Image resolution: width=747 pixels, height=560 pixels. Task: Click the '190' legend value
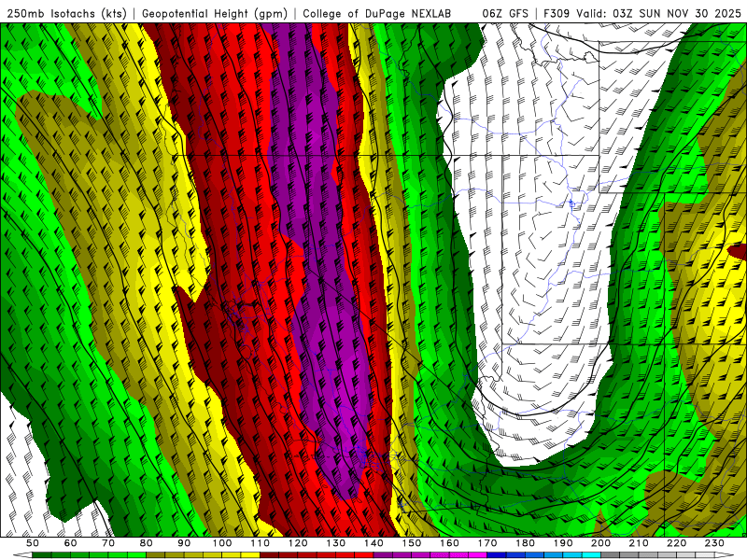click(563, 543)
